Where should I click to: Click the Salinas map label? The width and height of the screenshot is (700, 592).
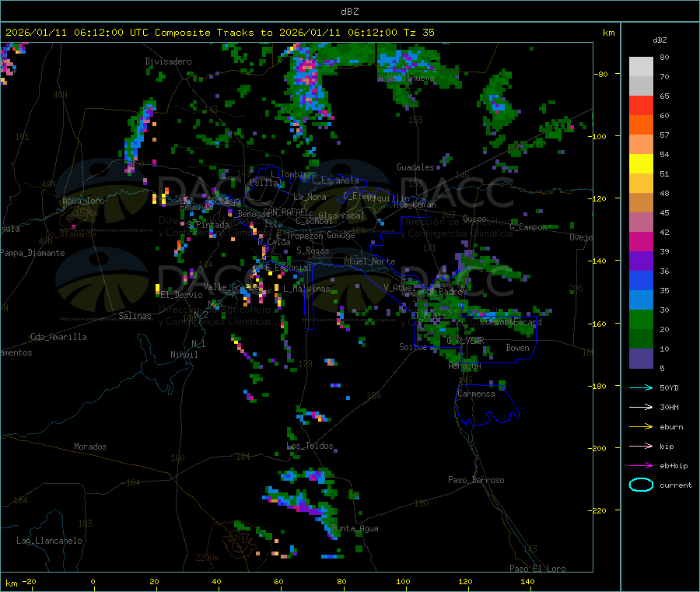pyautogui.click(x=135, y=316)
